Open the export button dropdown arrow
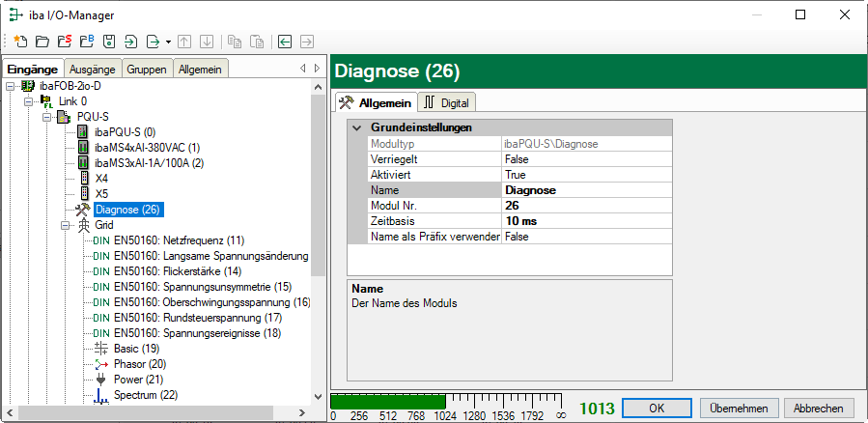The width and height of the screenshot is (868, 423). tap(168, 42)
